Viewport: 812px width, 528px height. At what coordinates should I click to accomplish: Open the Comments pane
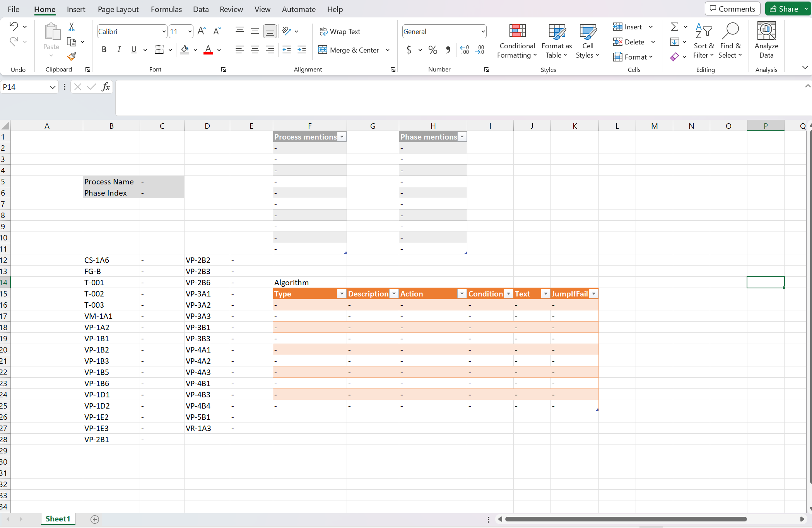point(732,9)
